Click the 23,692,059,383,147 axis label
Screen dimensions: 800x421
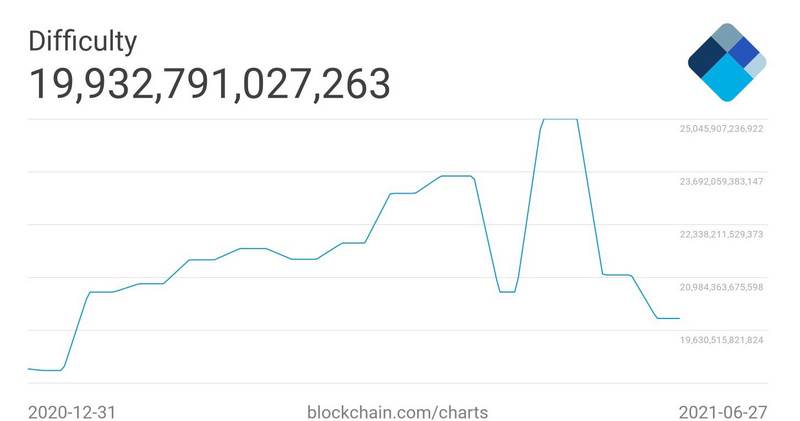click(x=721, y=181)
